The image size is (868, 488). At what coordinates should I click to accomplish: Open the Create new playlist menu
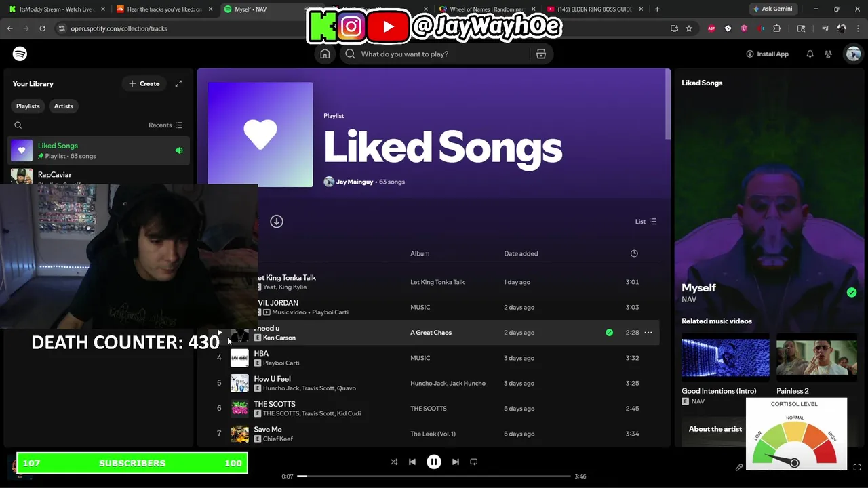coord(144,83)
